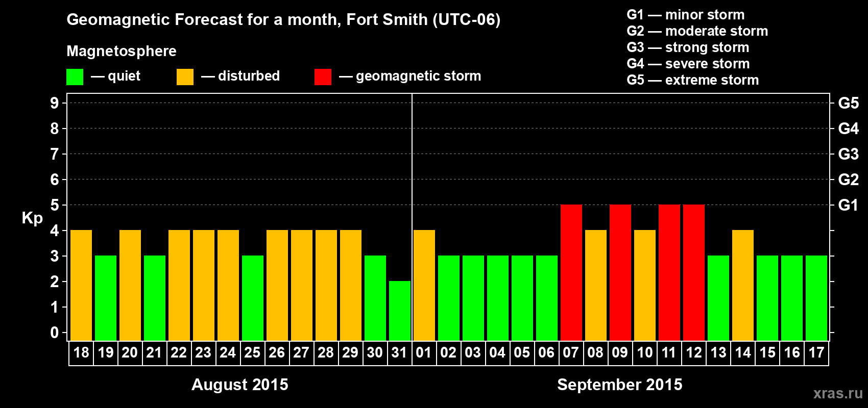Click the orange bar for September 08
The image size is (868, 408).
coord(596,286)
